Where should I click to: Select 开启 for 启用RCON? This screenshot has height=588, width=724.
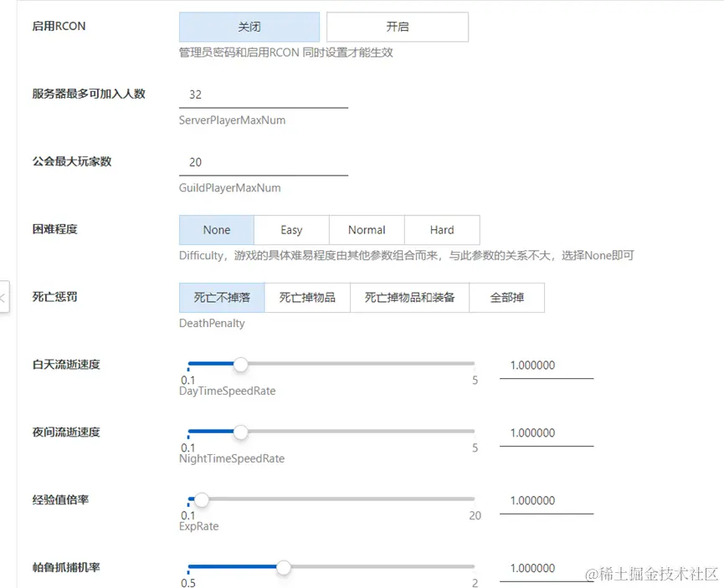[398, 27]
